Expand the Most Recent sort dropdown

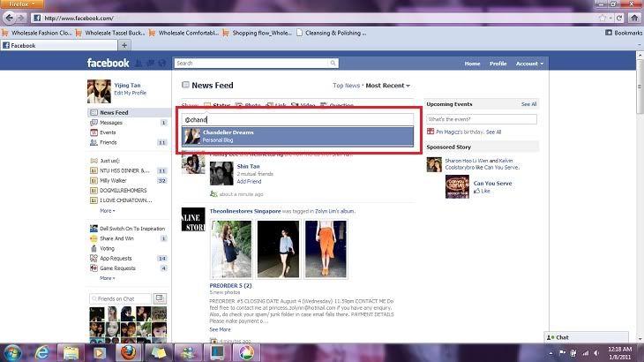point(387,86)
